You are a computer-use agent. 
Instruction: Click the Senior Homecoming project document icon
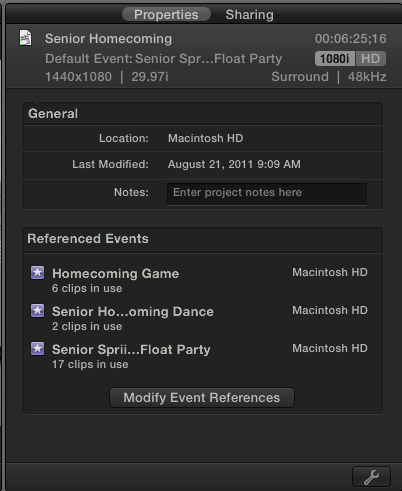tap(26, 38)
